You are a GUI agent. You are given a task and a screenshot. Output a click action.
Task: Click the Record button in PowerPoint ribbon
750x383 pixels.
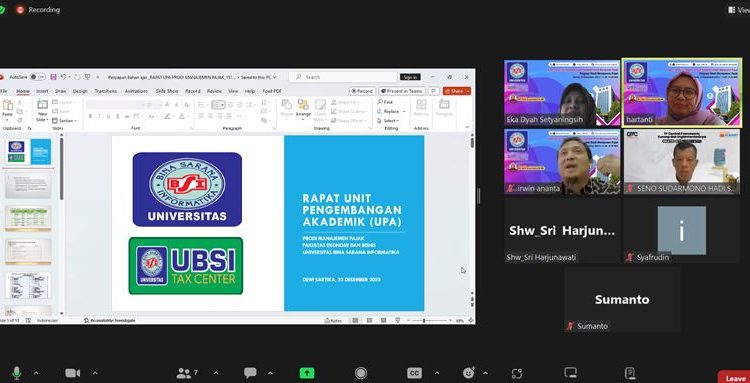362,91
